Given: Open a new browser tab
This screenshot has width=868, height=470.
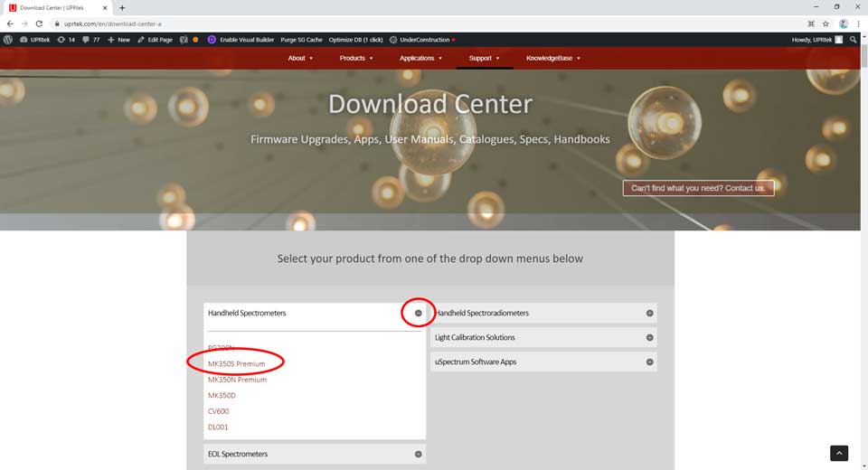Looking at the screenshot, I should point(122,8).
